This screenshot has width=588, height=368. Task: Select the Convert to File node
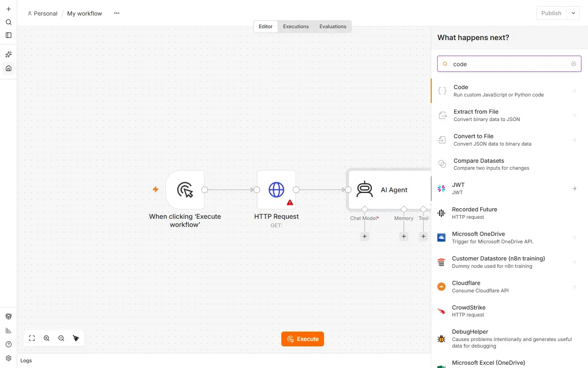[509, 140]
